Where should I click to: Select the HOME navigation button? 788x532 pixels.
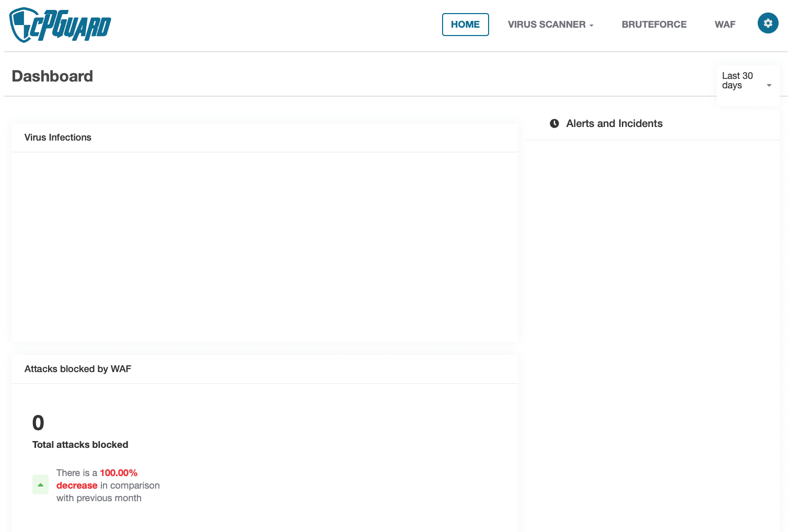[x=465, y=24]
